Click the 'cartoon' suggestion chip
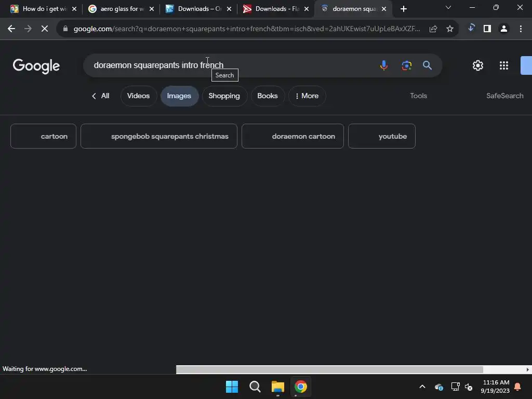 [x=44, y=136]
